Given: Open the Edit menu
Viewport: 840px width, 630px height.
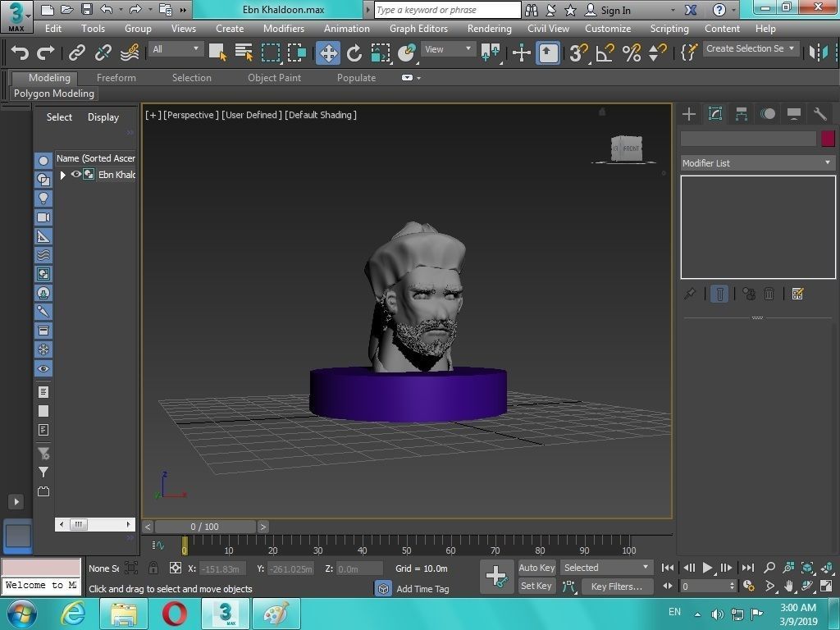Looking at the screenshot, I should click(53, 29).
